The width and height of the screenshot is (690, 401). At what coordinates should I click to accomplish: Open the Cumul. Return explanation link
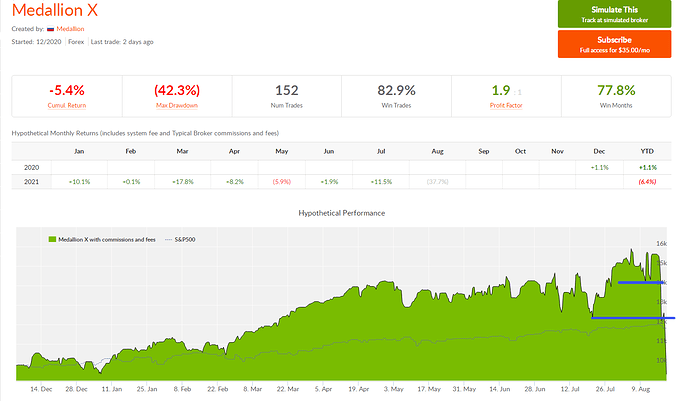pyautogui.click(x=67, y=105)
